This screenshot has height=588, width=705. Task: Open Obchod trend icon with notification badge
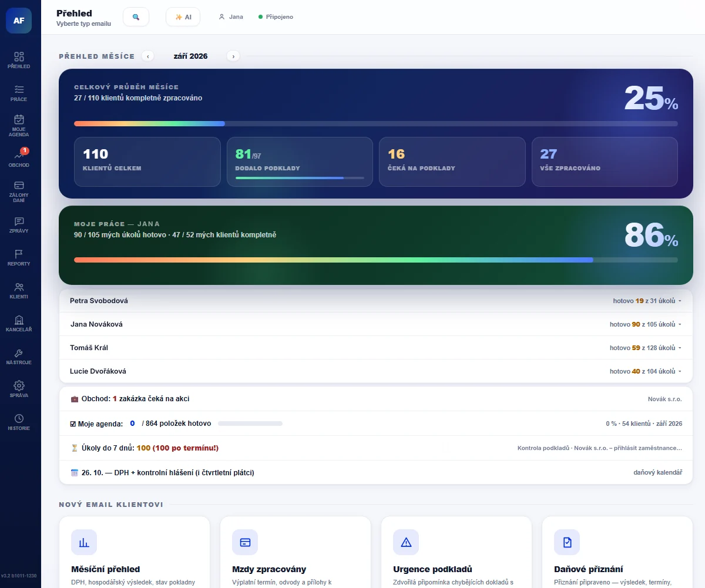tap(19, 155)
